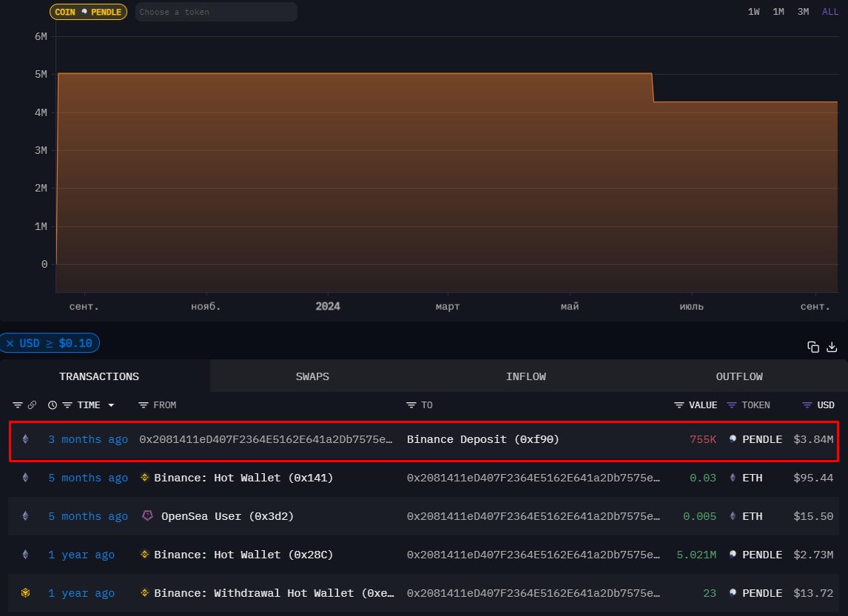Viewport: 848px width, 616px height.
Task: Click the clock icon next to TIME
Action: coord(53,405)
